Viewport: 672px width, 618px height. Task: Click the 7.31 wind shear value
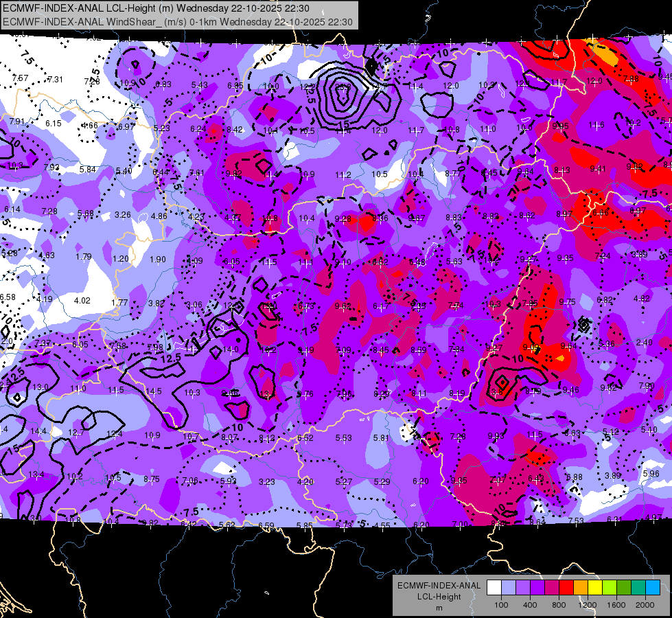[55, 80]
